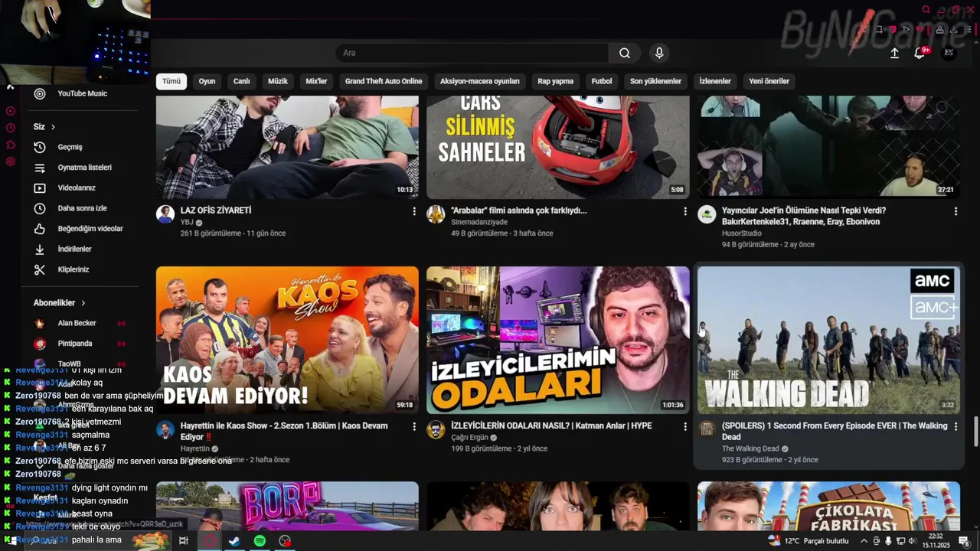Click Opera GX tab search icon
This screenshot has height=551, width=980.
point(926,10)
